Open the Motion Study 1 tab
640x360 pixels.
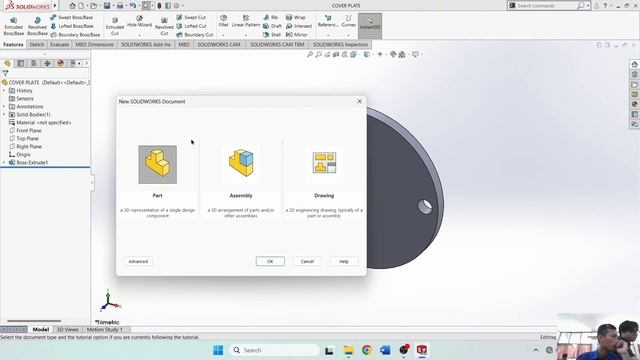tap(104, 329)
